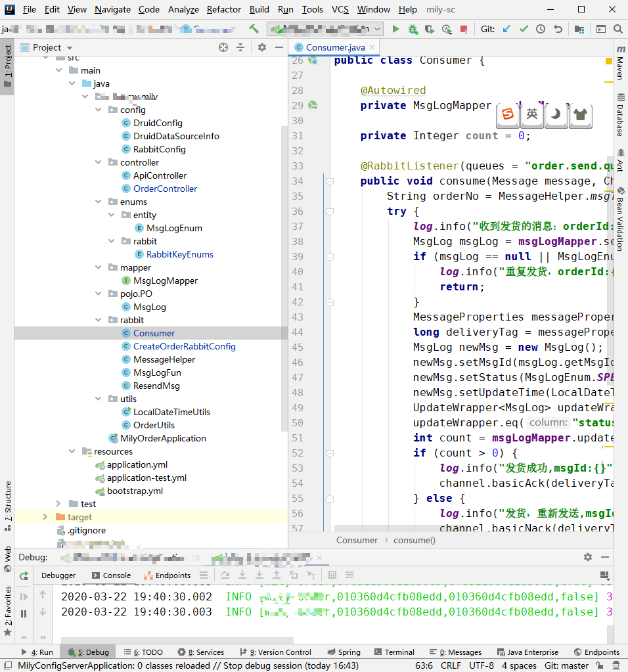Collapse the enums folder
The width and height of the screenshot is (628, 672).
tap(98, 202)
